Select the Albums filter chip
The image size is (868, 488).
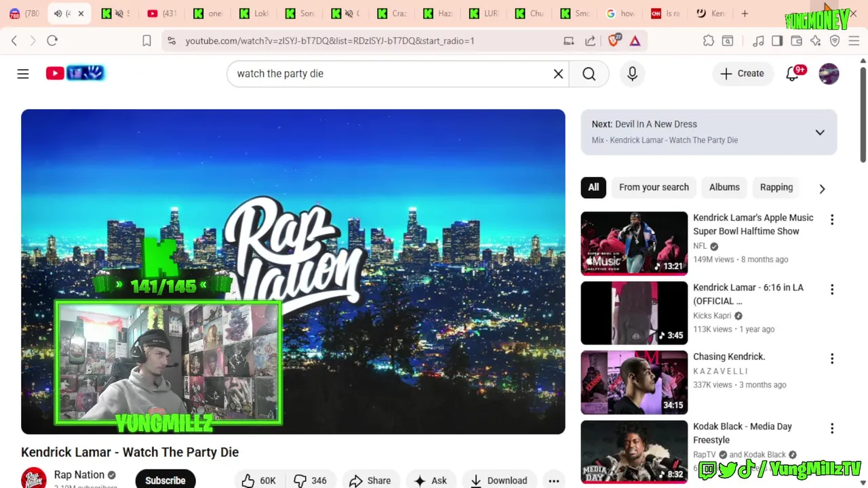pyautogui.click(x=724, y=187)
